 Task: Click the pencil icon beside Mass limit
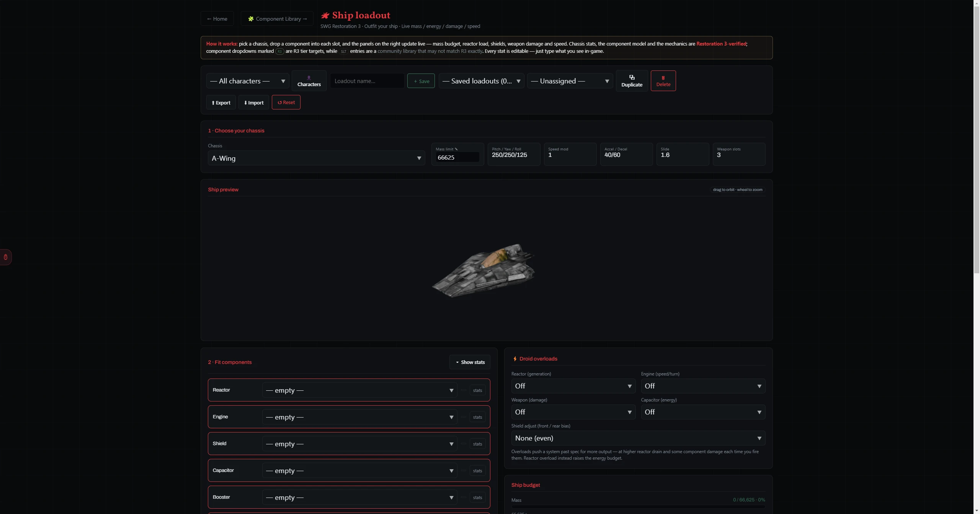point(456,149)
